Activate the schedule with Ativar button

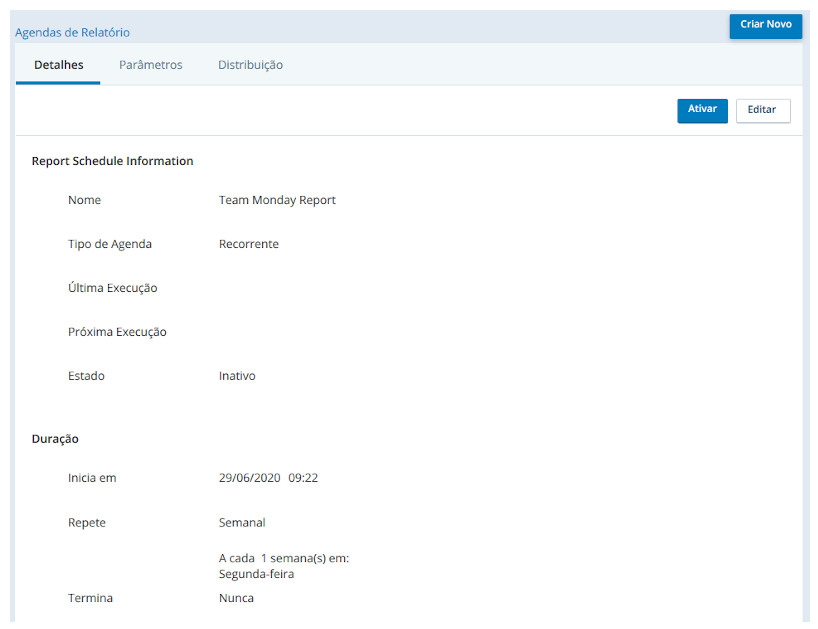coord(702,110)
